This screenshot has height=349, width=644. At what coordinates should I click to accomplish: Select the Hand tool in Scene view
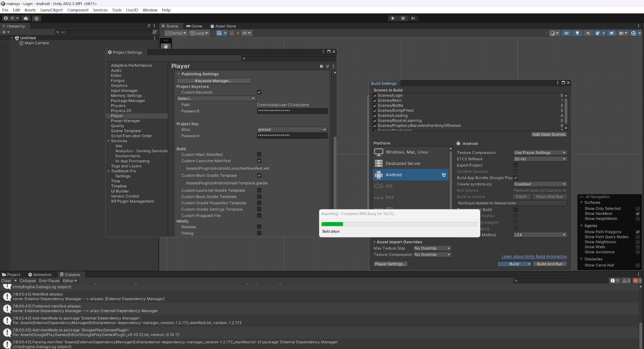point(166,46)
